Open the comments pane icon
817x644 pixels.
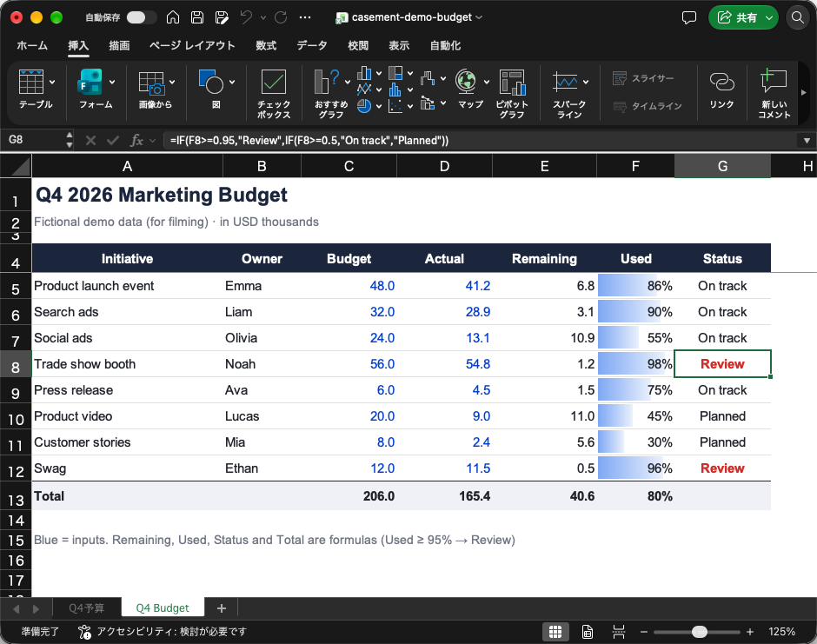click(689, 17)
